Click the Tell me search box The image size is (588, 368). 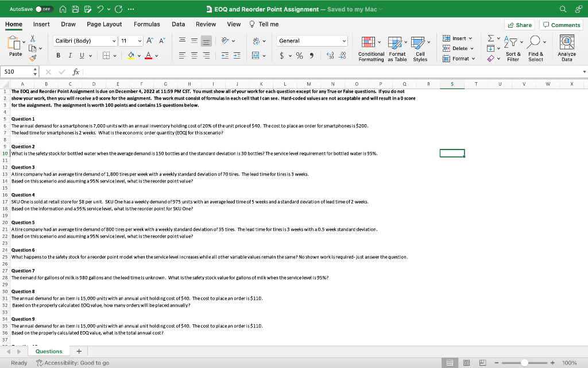264,24
